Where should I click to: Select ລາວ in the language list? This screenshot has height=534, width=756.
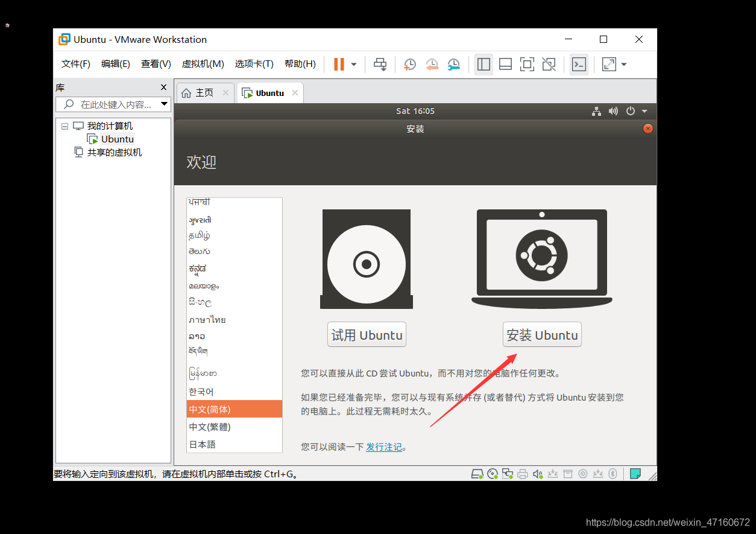(x=235, y=336)
